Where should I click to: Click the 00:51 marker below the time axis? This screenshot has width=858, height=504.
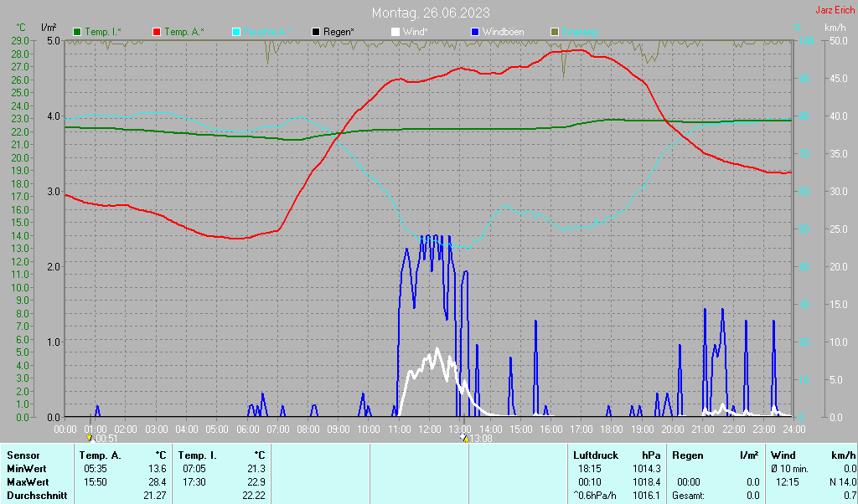(101, 439)
